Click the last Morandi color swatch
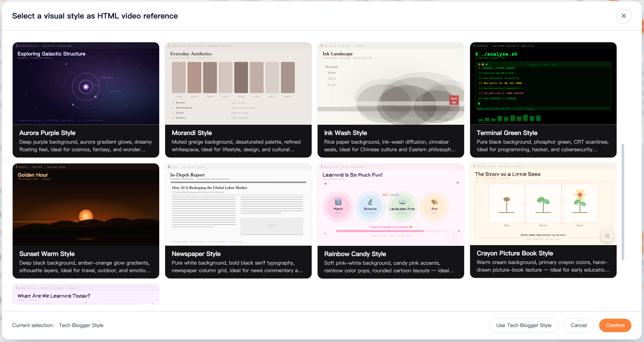Screen dimensions: 644x342 point(288,77)
